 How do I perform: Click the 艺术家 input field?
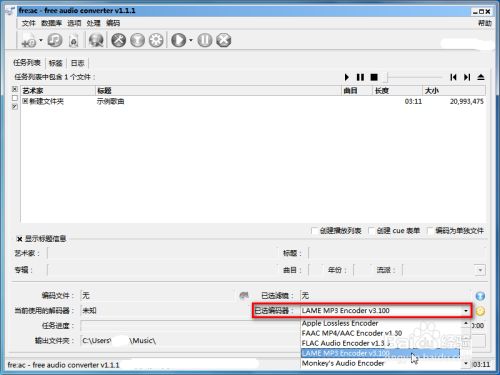[x=162, y=253]
